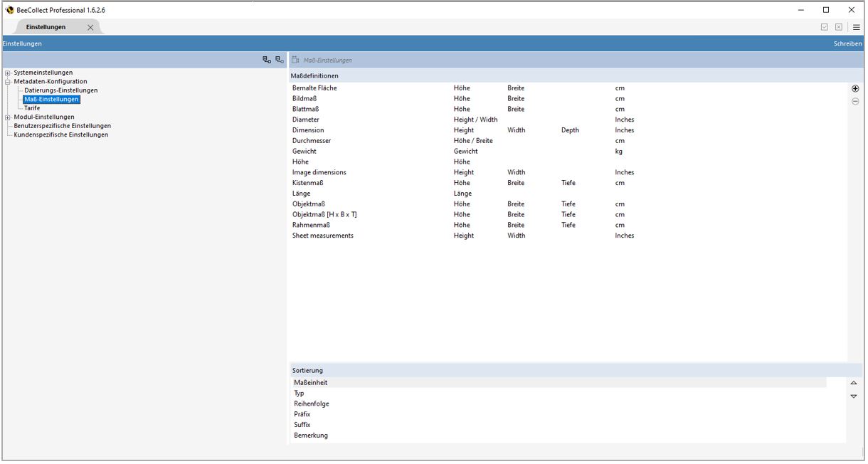
Task: Expand the Systemeinstellungen tree node
Action: coord(8,73)
